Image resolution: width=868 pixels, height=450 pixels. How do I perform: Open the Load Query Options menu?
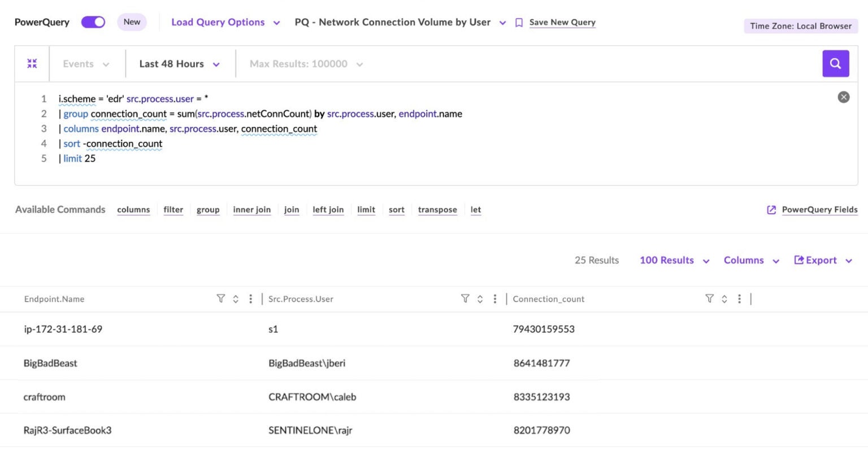pos(224,22)
